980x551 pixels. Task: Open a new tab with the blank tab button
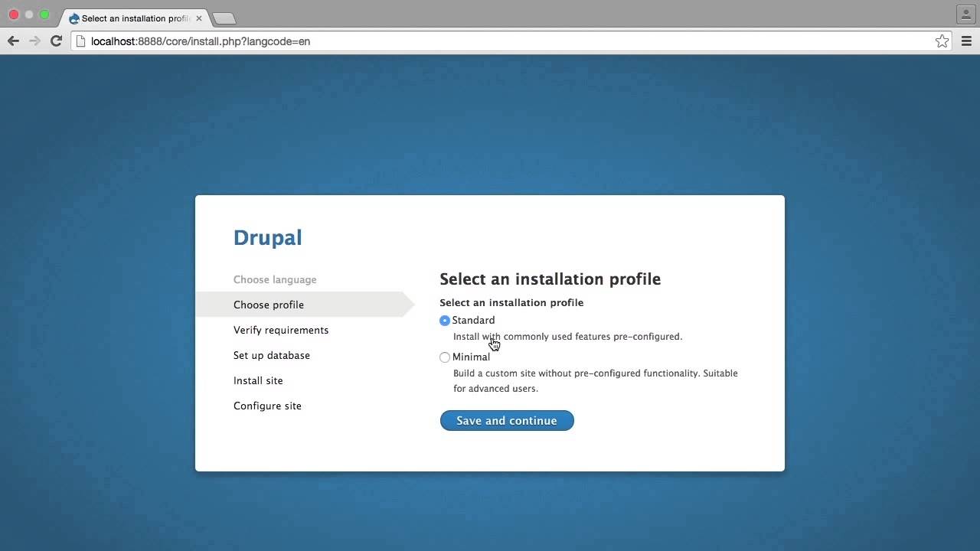pos(224,18)
